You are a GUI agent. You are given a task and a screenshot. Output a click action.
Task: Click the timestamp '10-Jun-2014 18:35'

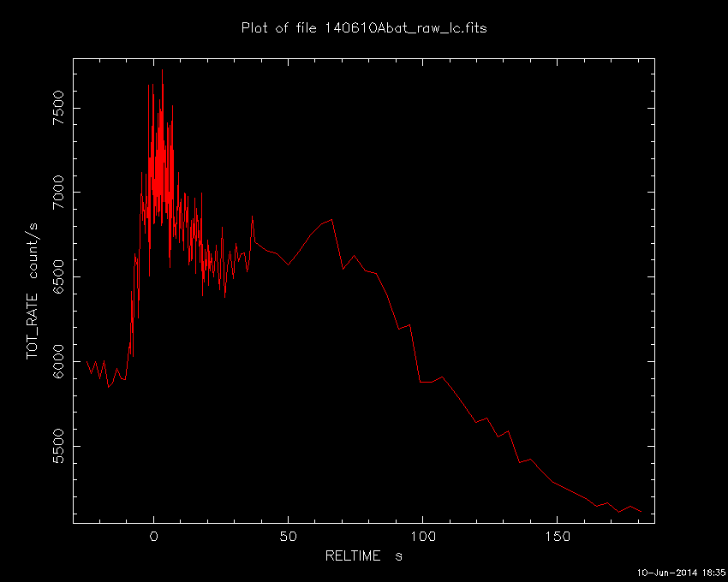click(681, 573)
